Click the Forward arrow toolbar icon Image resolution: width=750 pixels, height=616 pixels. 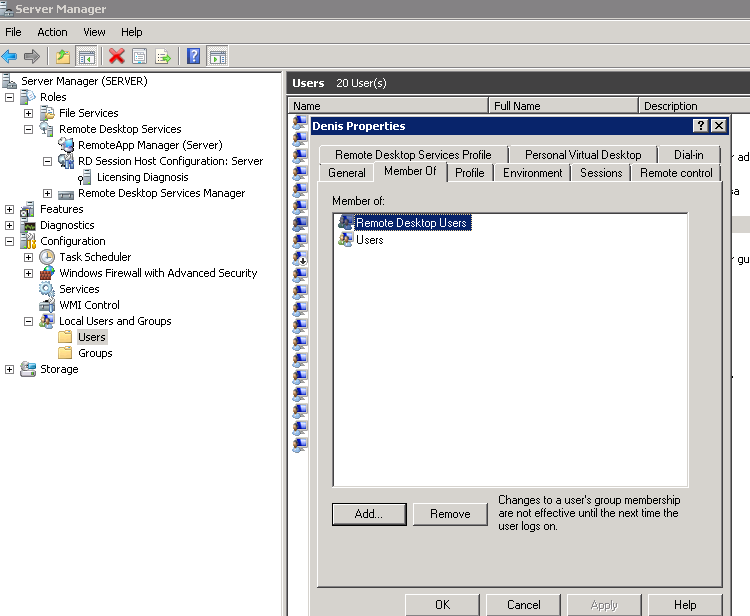pyautogui.click(x=32, y=56)
